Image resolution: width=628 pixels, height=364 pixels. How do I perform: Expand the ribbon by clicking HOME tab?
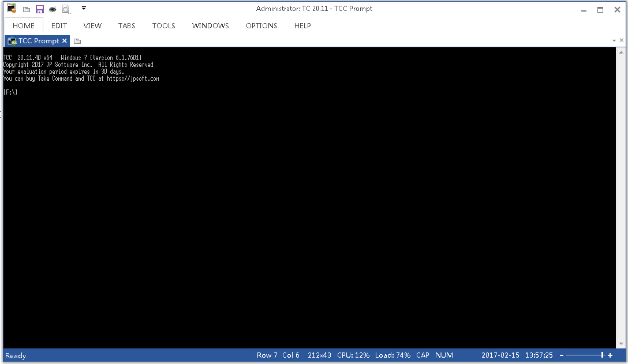tap(23, 25)
